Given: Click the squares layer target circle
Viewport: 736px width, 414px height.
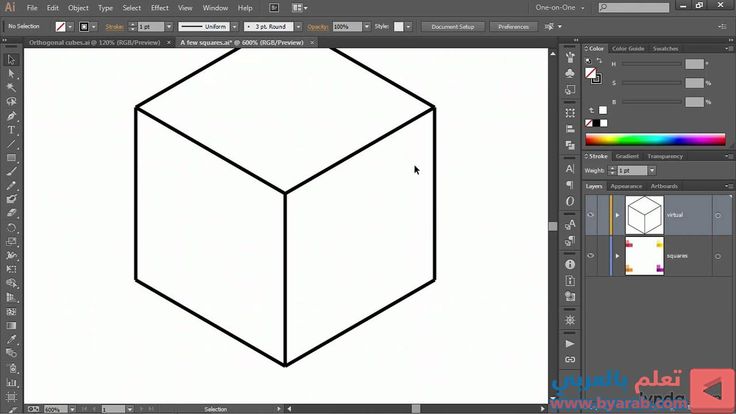Looking at the screenshot, I should coord(718,256).
